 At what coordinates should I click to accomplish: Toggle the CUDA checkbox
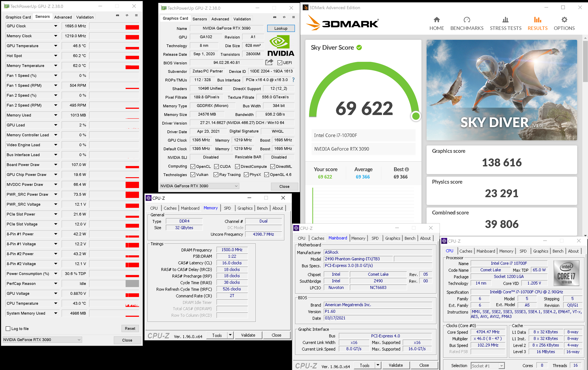[216, 166]
